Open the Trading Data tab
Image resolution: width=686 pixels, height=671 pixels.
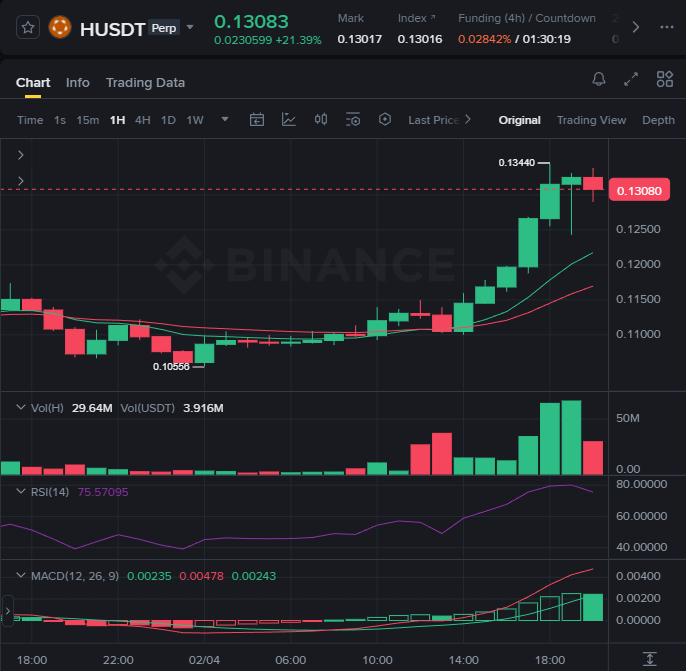coord(145,83)
